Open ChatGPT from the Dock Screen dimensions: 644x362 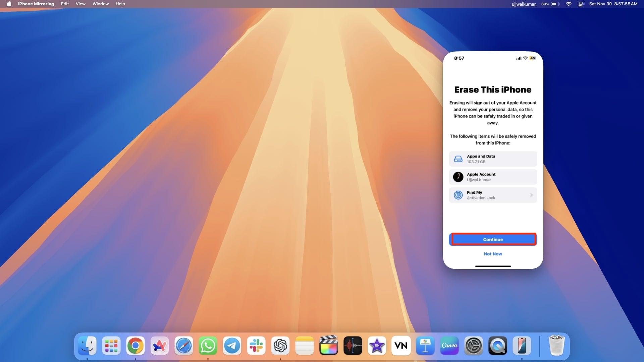[x=280, y=346]
